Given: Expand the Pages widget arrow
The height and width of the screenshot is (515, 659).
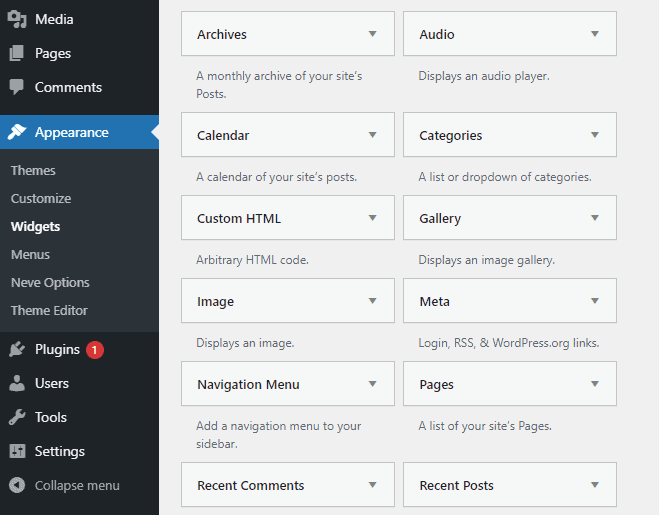Looking at the screenshot, I should 595,383.
